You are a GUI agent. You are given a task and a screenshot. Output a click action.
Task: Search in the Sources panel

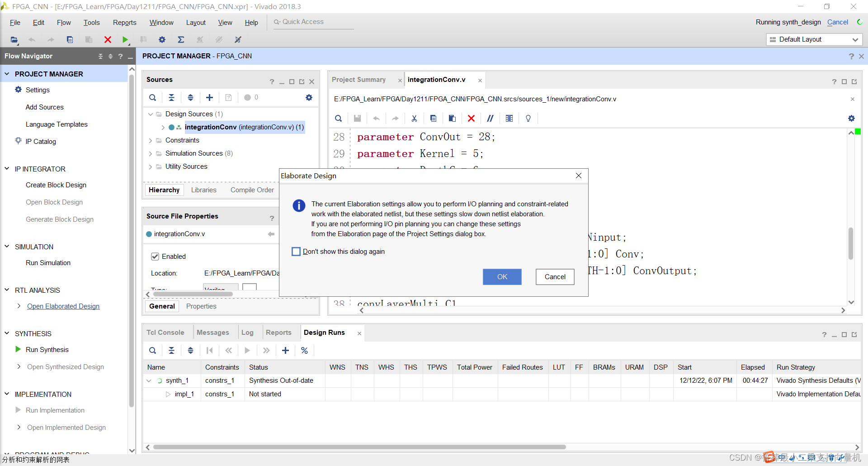153,98
